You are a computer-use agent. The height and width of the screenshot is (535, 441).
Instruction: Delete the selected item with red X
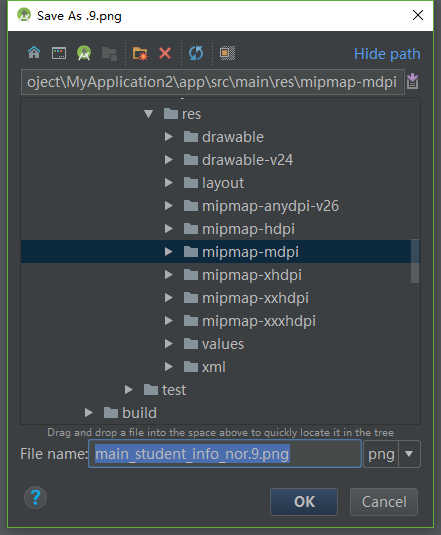[165, 53]
